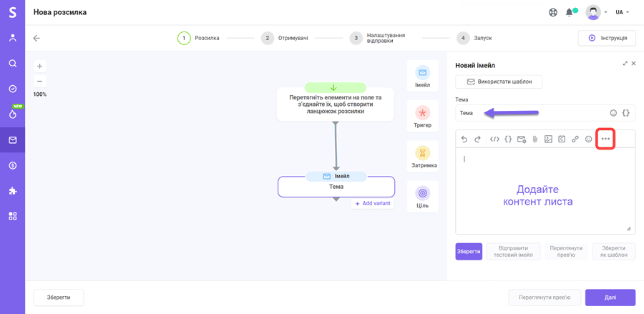Open the three-dots more options in toolbar

pyautogui.click(x=605, y=139)
